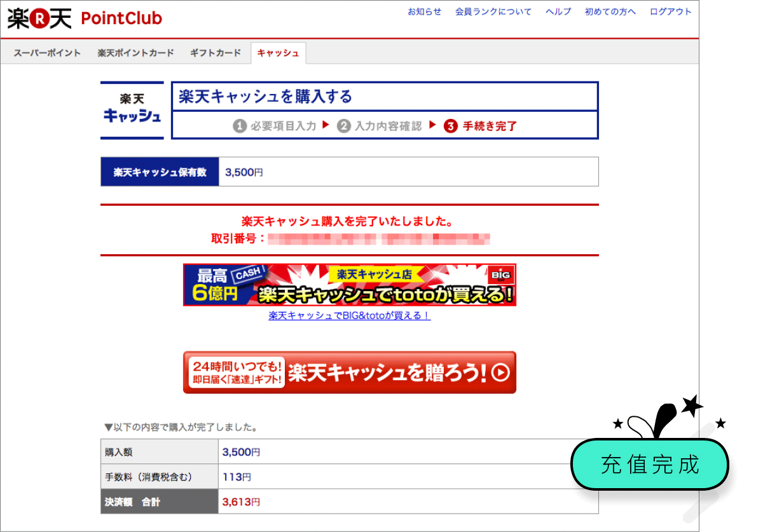This screenshot has width=763, height=532.
Task: Switch to the スーパーポイント tab
Action: 48,53
